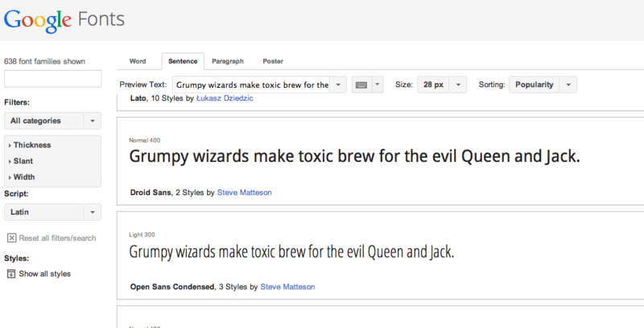Click the Open Sans Condensed sample sentence
This screenshot has height=328, width=644.
coord(291,251)
